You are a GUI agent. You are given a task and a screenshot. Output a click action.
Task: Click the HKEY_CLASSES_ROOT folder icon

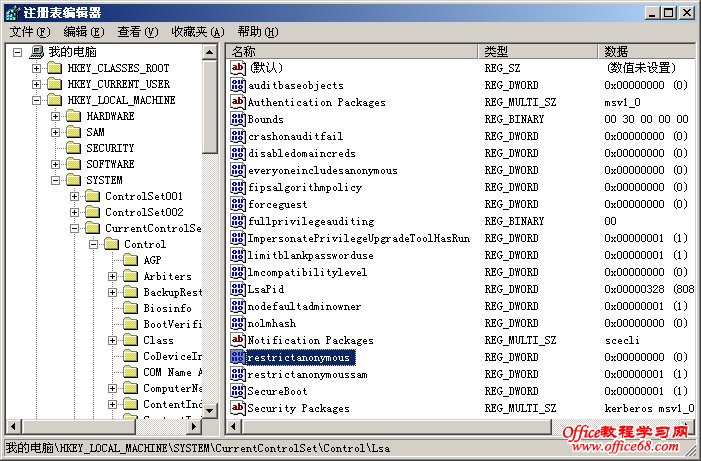click(x=55, y=68)
